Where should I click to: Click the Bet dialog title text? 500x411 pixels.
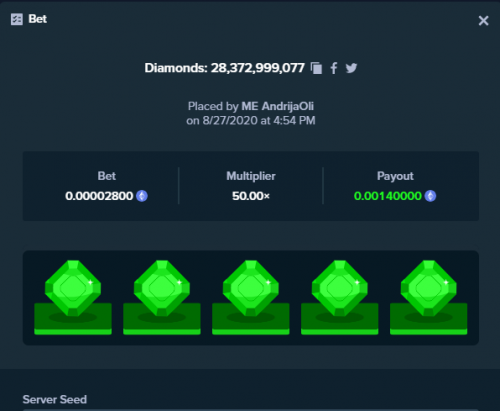pos(38,19)
